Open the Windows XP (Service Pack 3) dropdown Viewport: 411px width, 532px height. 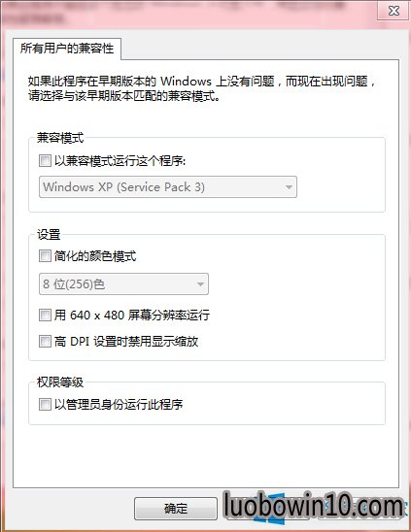click(x=168, y=187)
